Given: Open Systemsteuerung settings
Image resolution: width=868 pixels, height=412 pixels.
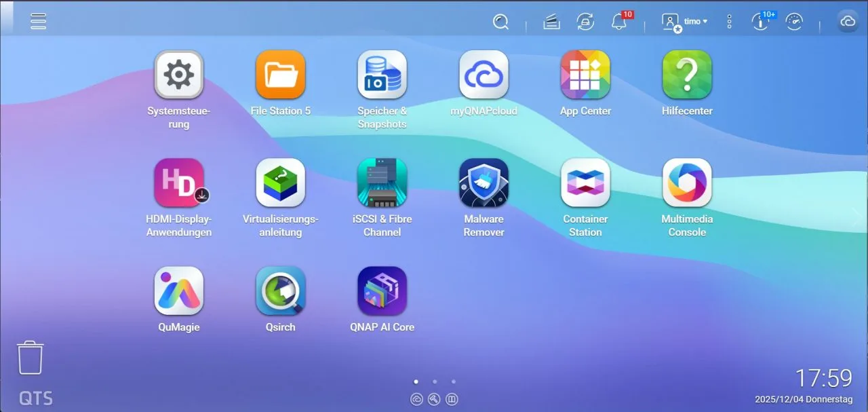Looking at the screenshot, I should (x=178, y=75).
